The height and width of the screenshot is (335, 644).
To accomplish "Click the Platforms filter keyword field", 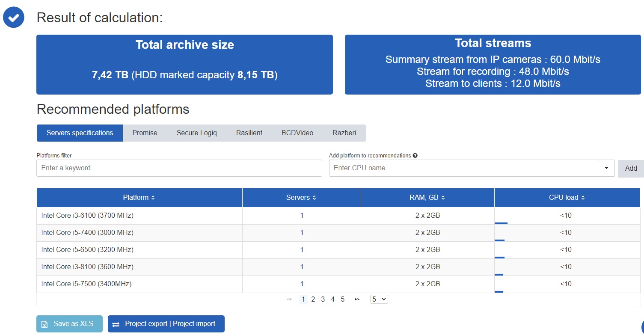I will click(179, 168).
